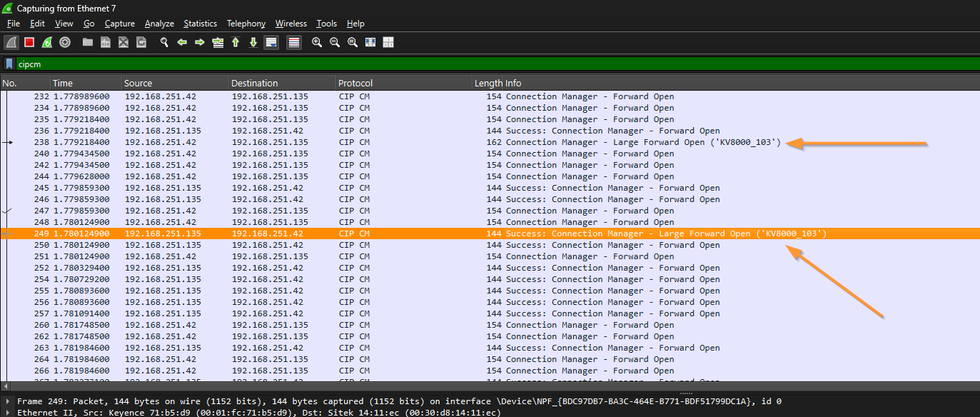Open the Capture menu
980x417 pixels.
pyautogui.click(x=120, y=24)
